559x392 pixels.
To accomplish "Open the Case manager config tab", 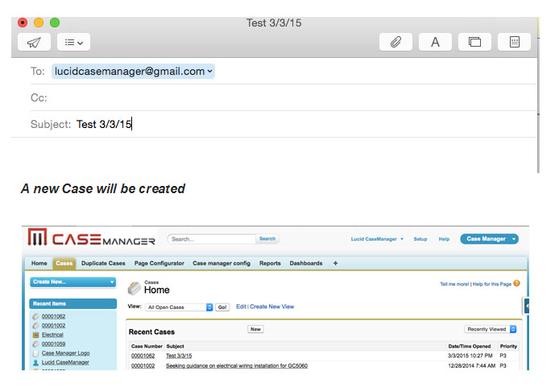I will pyautogui.click(x=222, y=263).
